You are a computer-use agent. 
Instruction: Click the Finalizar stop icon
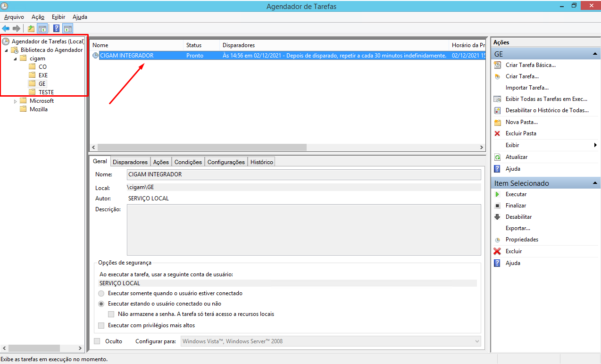coord(497,206)
